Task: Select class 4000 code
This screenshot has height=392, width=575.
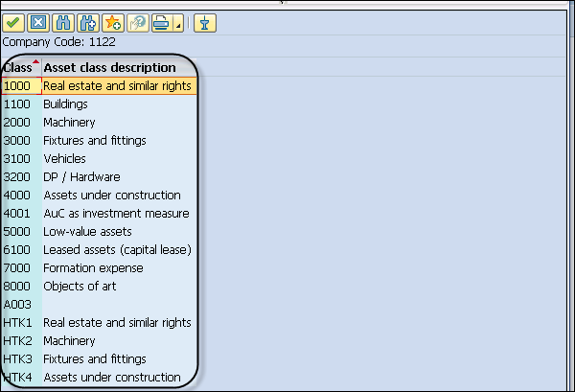Action: tap(17, 196)
